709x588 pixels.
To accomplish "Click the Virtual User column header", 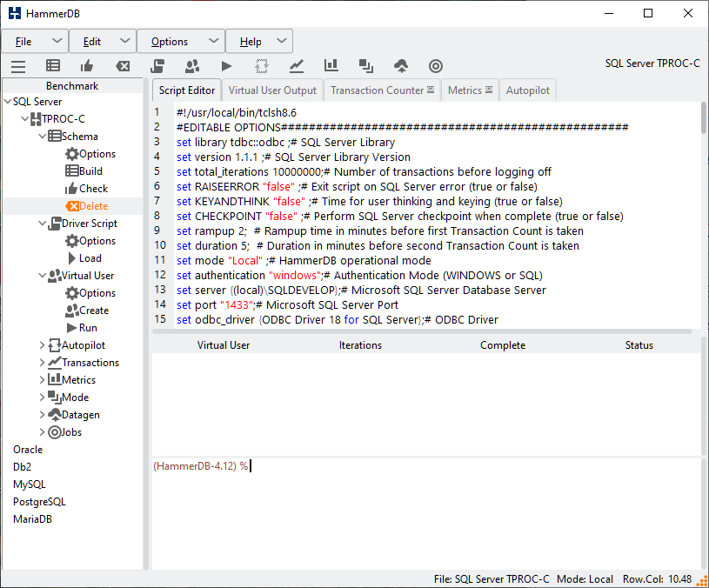I will [224, 345].
